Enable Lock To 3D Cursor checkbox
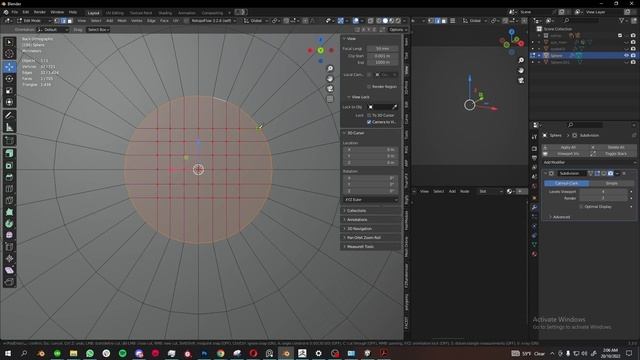The width and height of the screenshot is (640, 360). 369,116
